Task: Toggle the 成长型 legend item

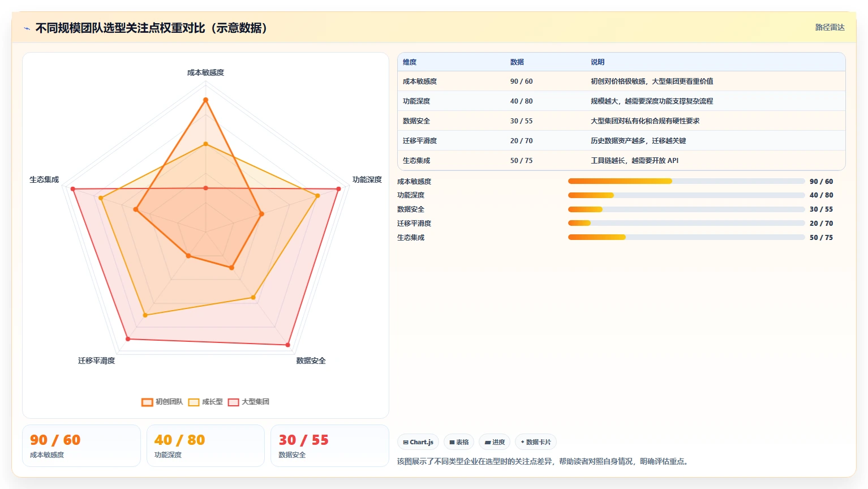Action: click(x=205, y=402)
